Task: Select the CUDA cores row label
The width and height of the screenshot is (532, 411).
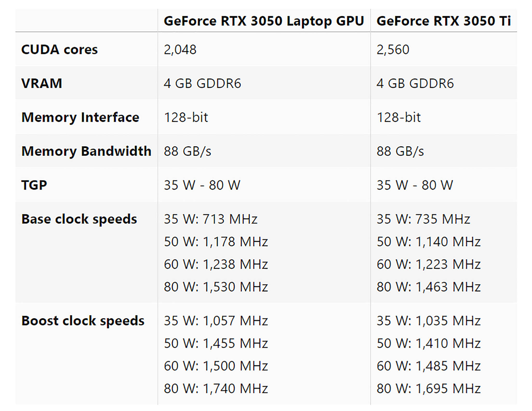Action: coord(59,49)
